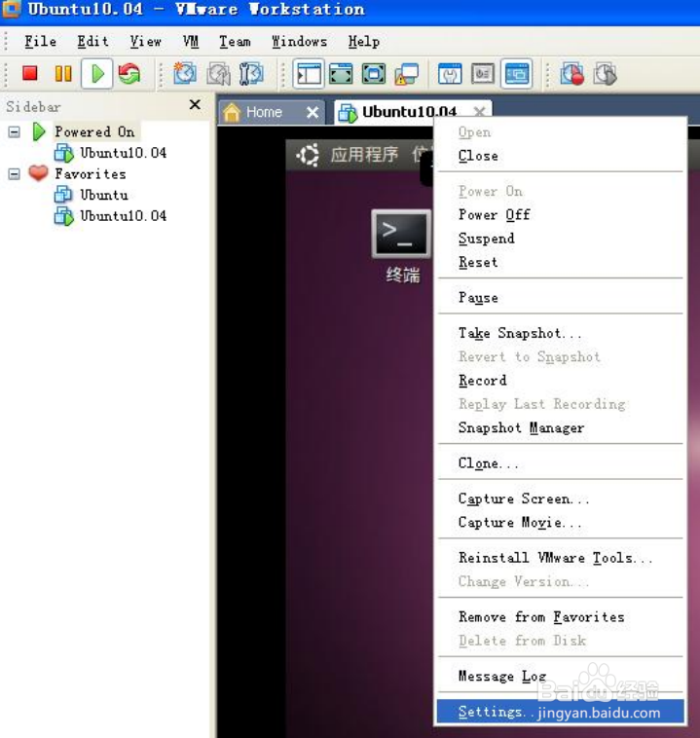Open the File menu
Image resolution: width=700 pixels, height=738 pixels.
point(41,42)
